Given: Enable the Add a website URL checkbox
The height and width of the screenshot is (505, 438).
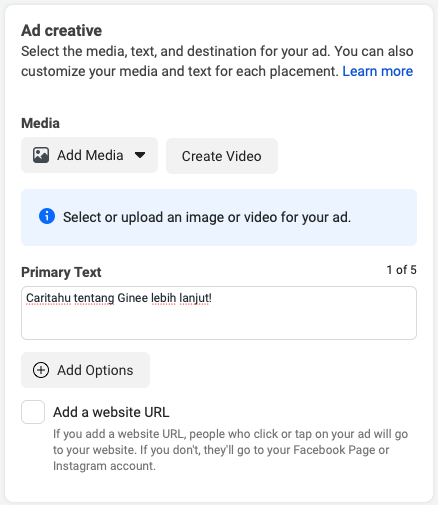Looking at the screenshot, I should (x=33, y=412).
